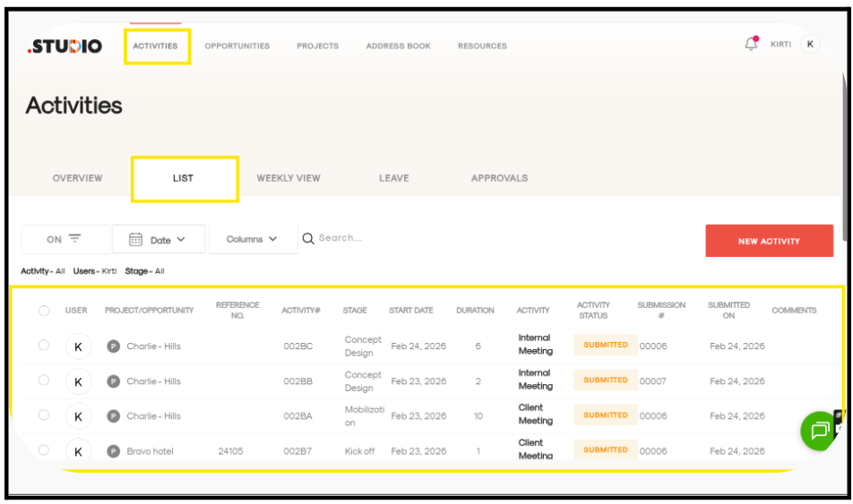Click K avatar in activity 002BC row
The image size is (853, 504).
coord(78,346)
